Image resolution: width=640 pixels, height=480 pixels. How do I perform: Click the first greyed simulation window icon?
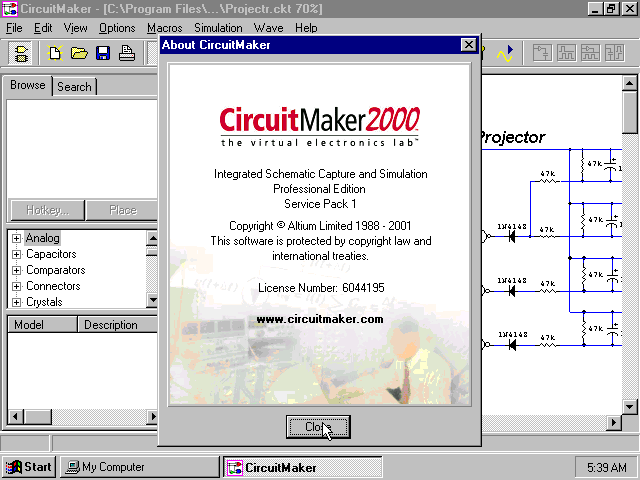pyautogui.click(x=542, y=53)
